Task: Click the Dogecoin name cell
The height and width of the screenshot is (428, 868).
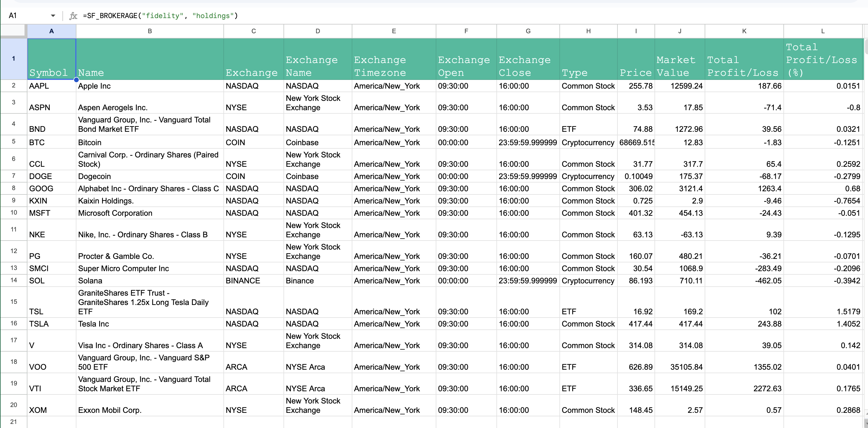Action: coord(150,176)
